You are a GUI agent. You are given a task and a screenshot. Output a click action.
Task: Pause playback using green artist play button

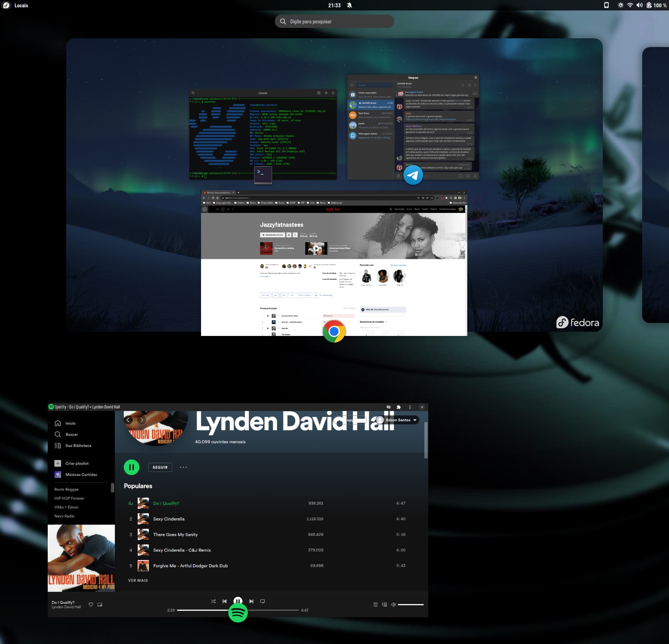[x=131, y=467]
